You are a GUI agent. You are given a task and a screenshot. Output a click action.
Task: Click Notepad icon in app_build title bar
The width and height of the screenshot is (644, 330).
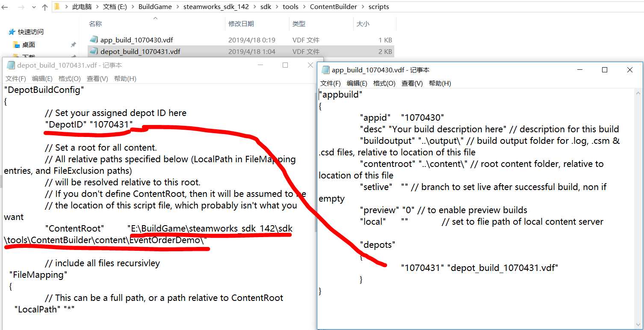click(325, 70)
